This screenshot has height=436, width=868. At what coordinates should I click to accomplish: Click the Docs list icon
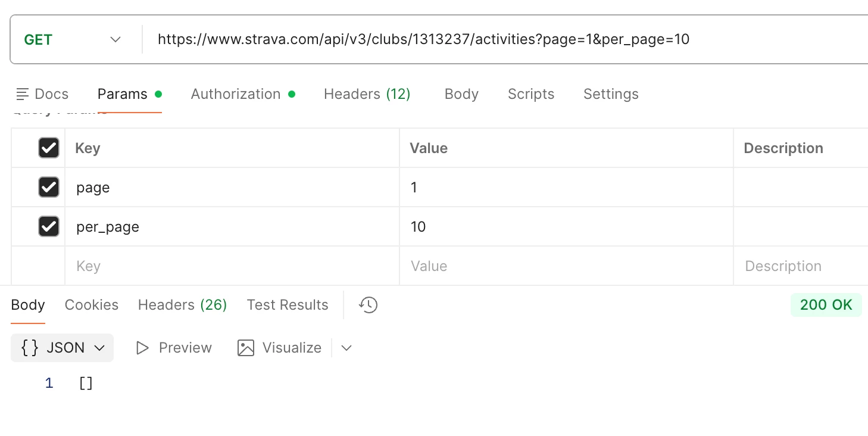23,94
